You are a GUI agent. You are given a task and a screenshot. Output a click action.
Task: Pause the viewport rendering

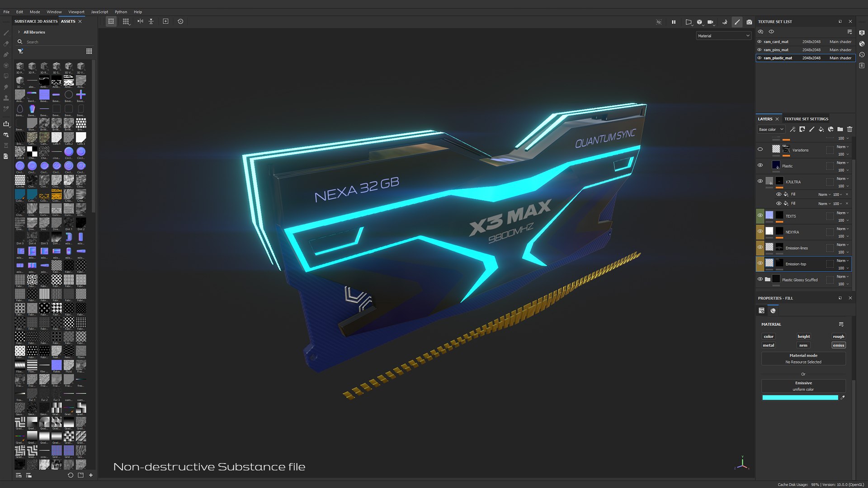pyautogui.click(x=674, y=22)
